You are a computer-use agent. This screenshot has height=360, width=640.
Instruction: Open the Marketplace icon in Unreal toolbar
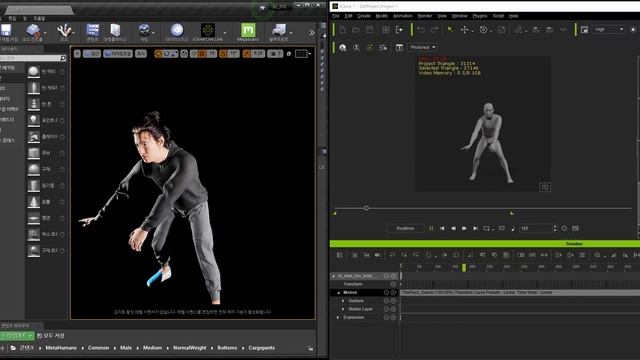click(x=115, y=31)
